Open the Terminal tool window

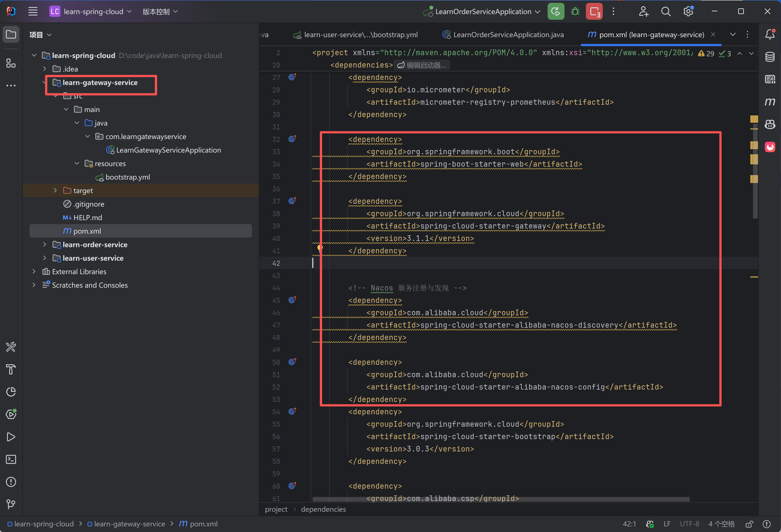pos(11,459)
